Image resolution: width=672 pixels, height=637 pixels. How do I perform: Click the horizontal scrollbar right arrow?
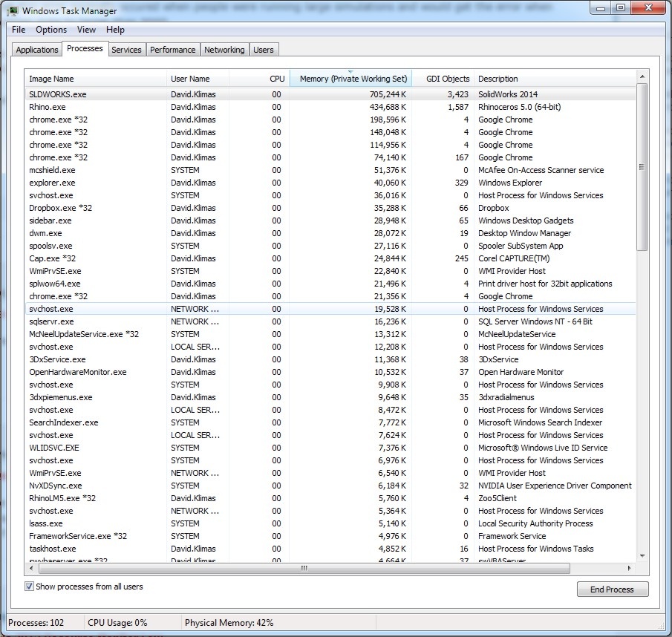click(629, 569)
